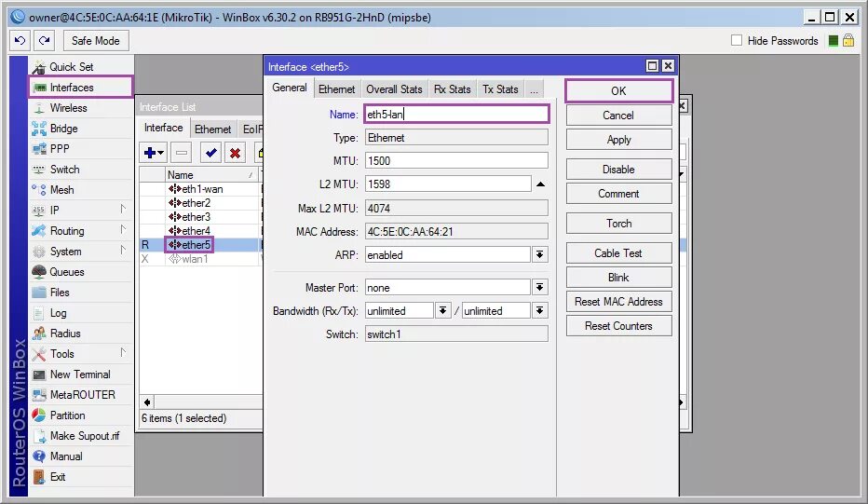The width and height of the screenshot is (868, 504).
Task: Select ether5 interface row
Action: tap(200, 245)
